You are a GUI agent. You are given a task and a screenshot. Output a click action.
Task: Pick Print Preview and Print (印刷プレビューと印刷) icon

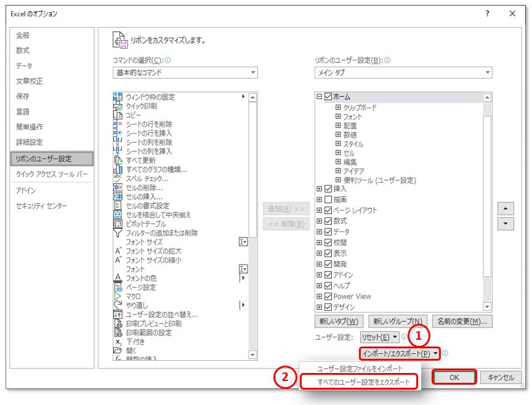click(x=118, y=324)
